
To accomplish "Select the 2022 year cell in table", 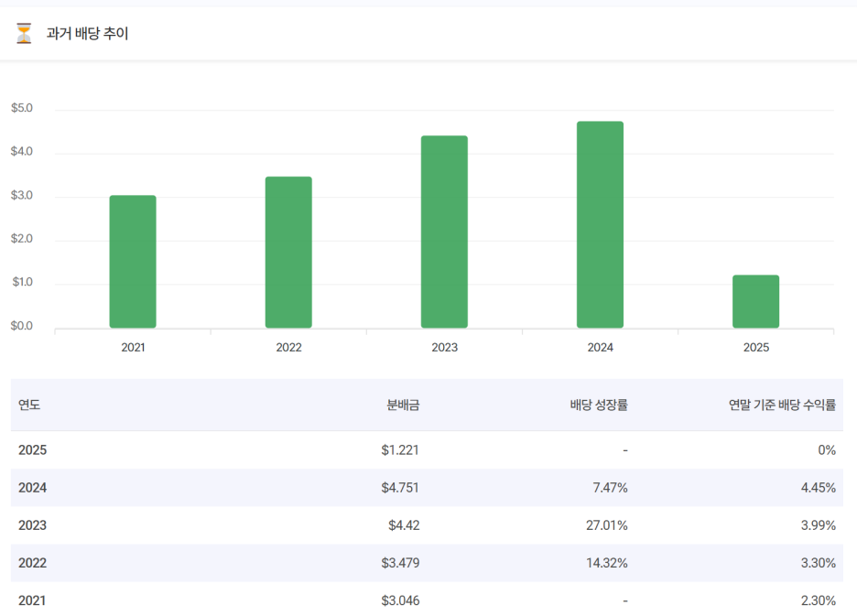I will click(x=32, y=563).
